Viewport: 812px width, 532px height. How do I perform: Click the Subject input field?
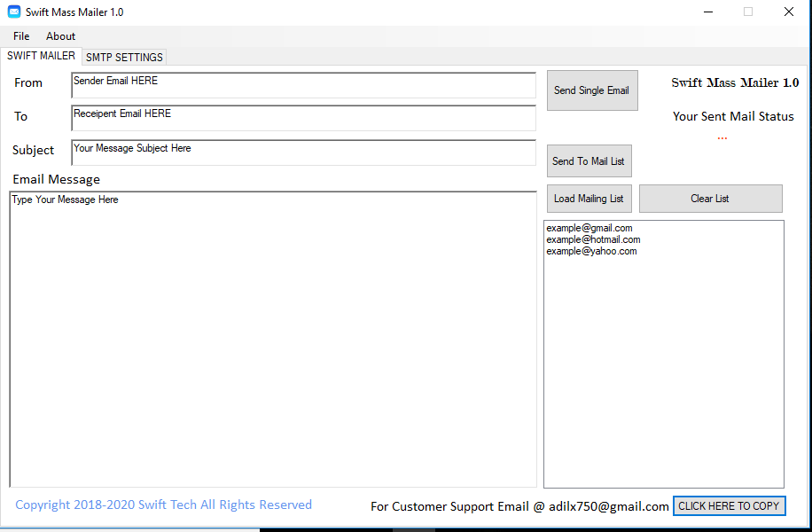(x=303, y=153)
